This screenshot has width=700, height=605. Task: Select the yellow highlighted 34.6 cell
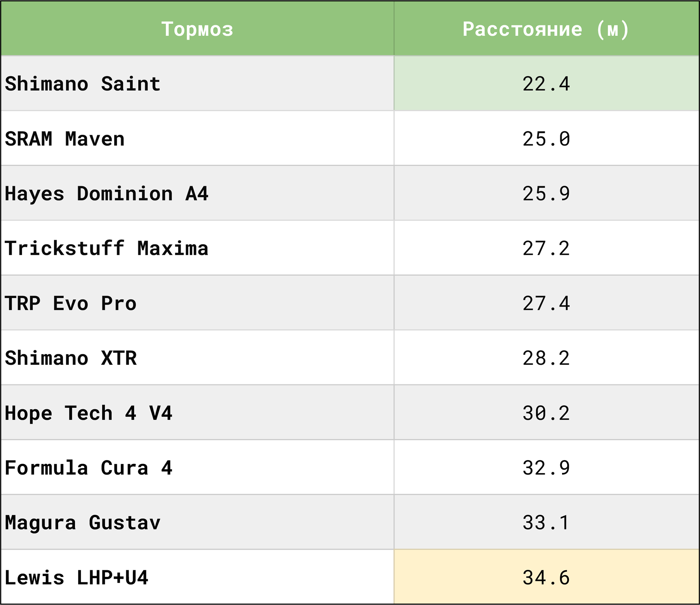[x=546, y=577]
